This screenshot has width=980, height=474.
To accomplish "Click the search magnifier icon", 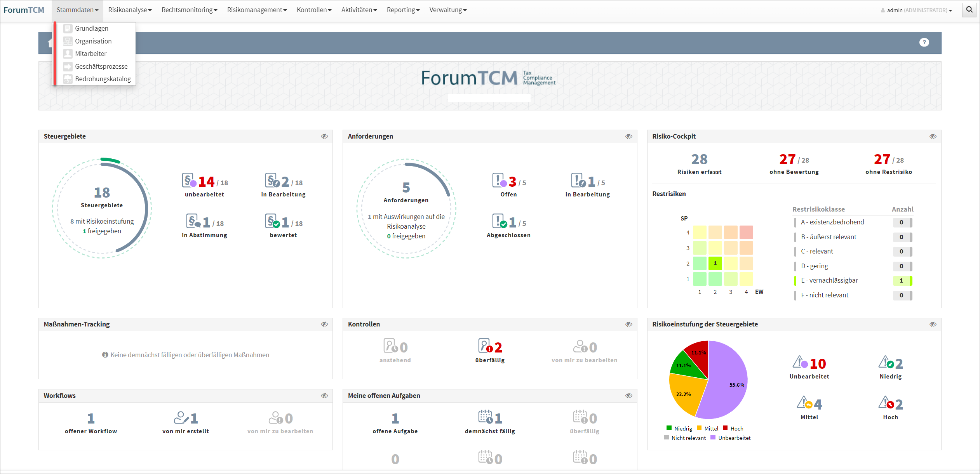I will point(969,10).
